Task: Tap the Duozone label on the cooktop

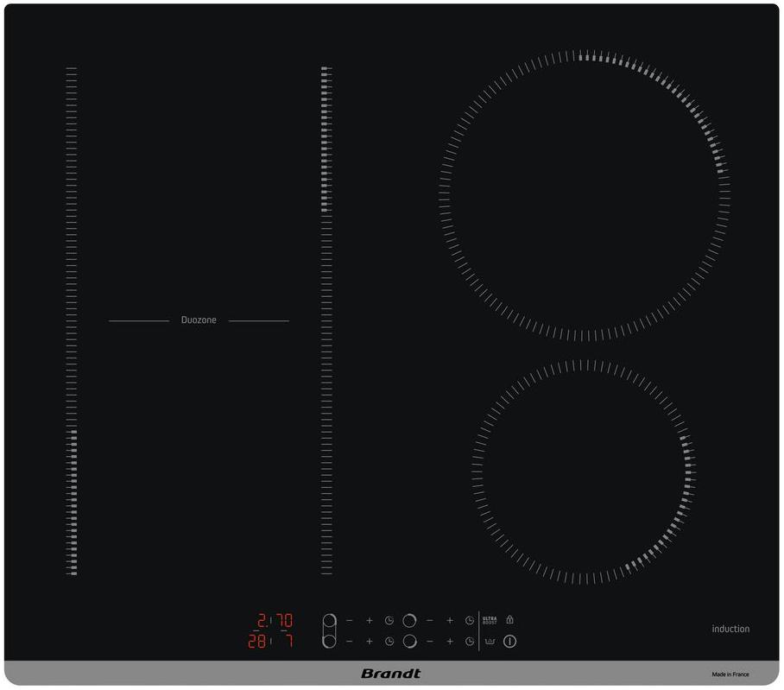Action: (x=199, y=320)
